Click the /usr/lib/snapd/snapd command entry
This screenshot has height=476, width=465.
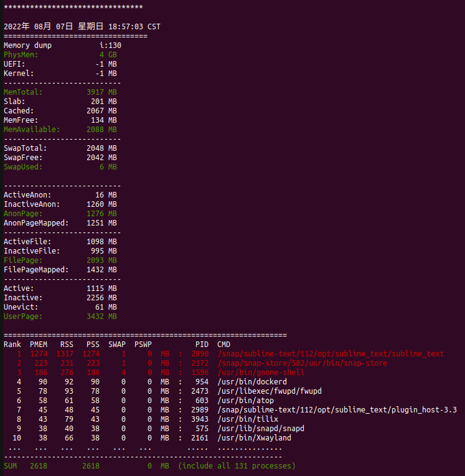pos(261,429)
